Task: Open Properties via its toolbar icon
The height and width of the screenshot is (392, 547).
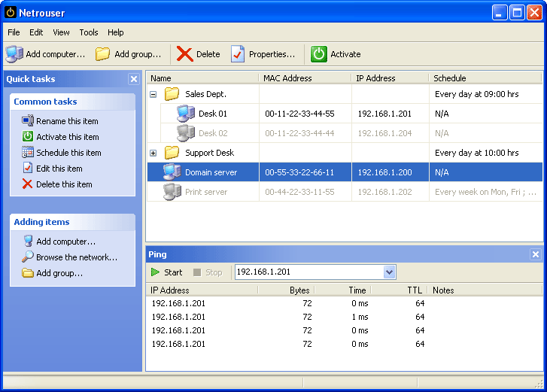Action: coord(238,54)
